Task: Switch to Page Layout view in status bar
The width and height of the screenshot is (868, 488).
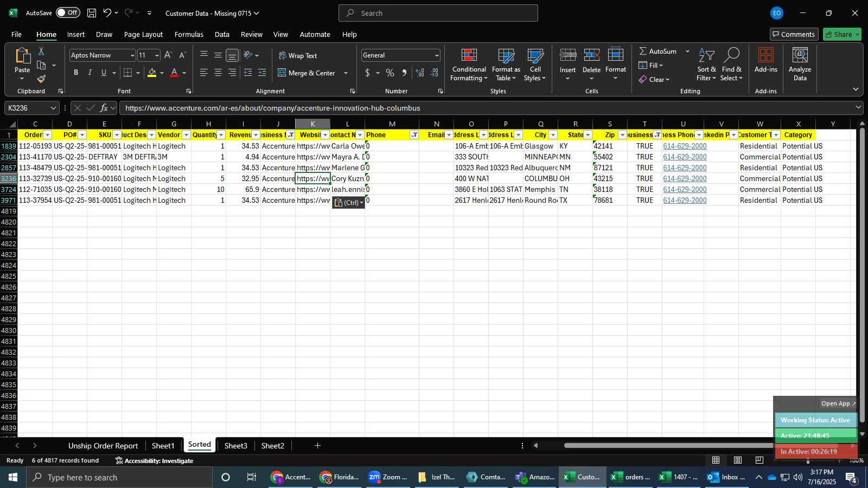Action: pos(738,460)
